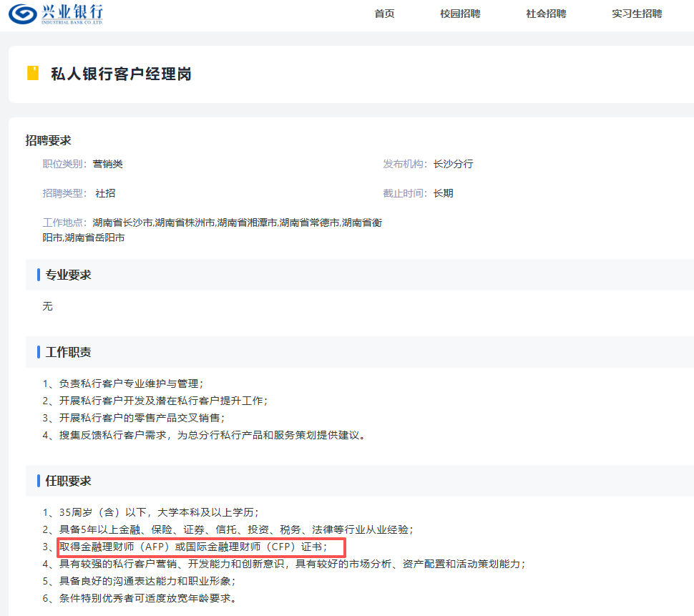This screenshot has height=616, width=694.
Task: Click the 营销类 position category value
Action: click(108, 164)
